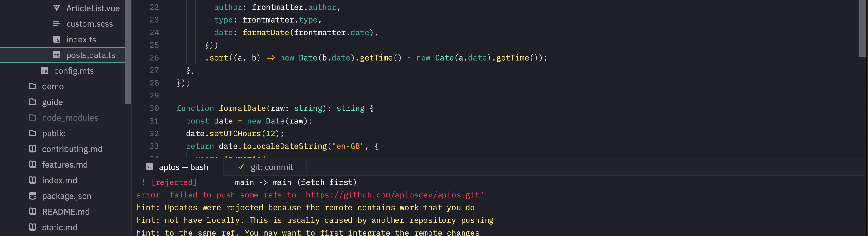Click the TS icon next to posts.data.ts
The width and height of the screenshot is (868, 236).
(x=57, y=55)
